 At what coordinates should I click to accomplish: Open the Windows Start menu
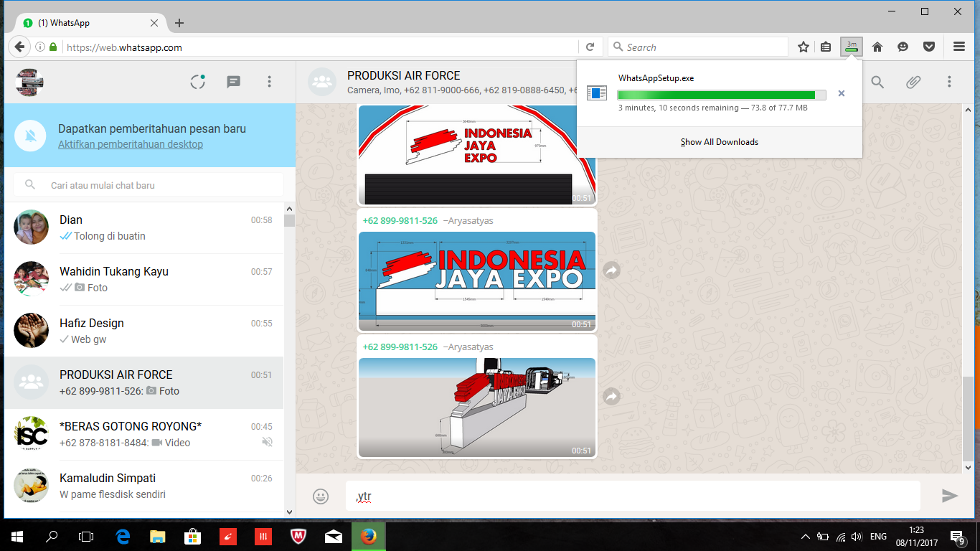coord(17,537)
